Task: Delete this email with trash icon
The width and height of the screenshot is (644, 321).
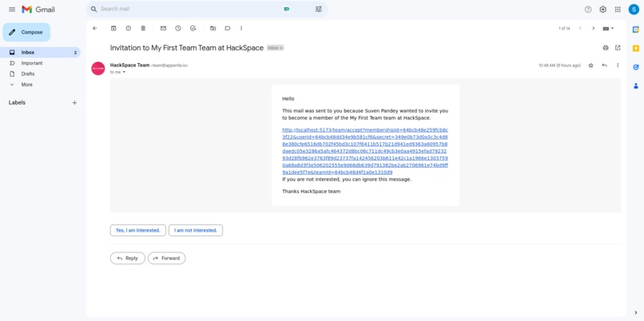Action: 143,28
